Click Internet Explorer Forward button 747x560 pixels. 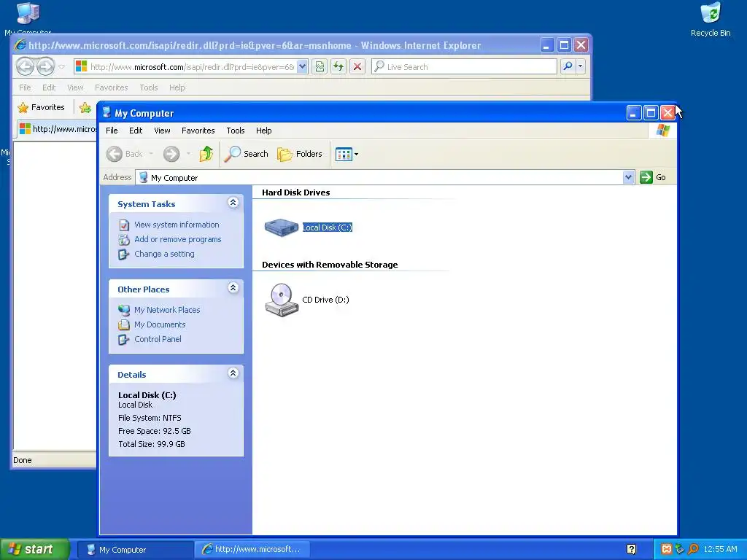tap(45, 66)
